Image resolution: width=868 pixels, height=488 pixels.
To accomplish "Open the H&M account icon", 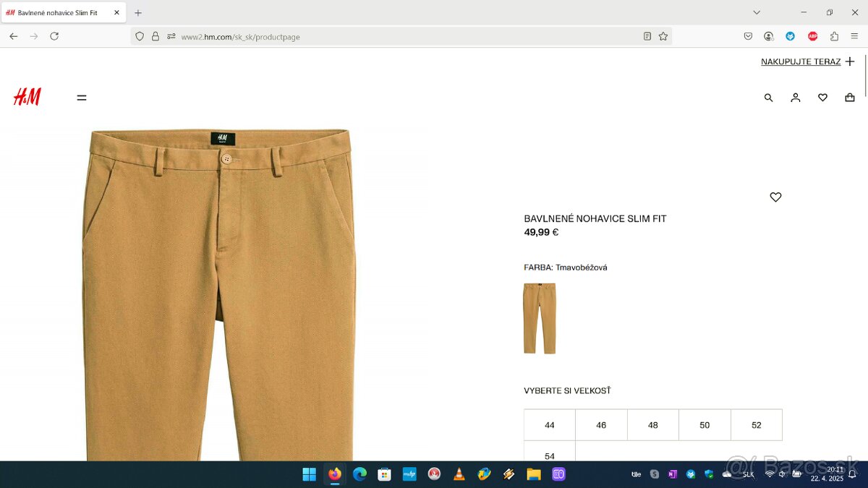I will pos(796,98).
